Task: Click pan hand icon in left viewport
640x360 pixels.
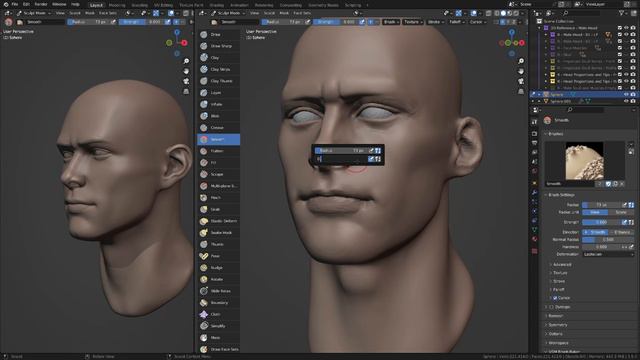Action: tap(186, 71)
